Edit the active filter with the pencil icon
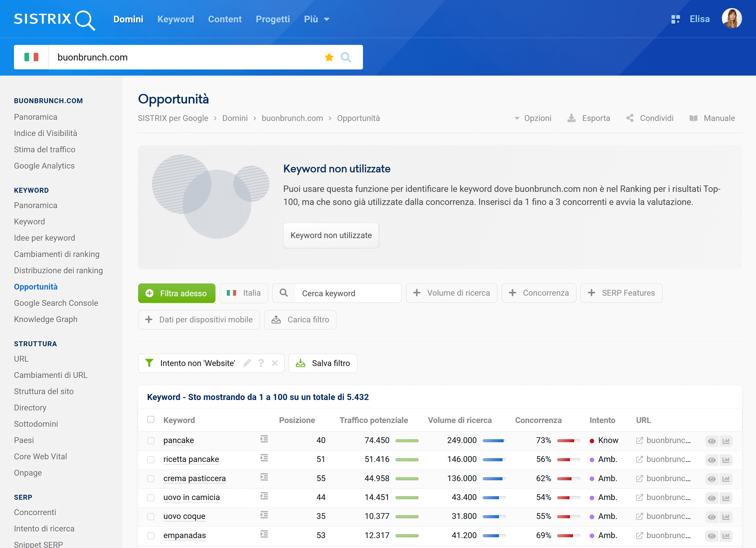756x548 pixels. [x=247, y=363]
